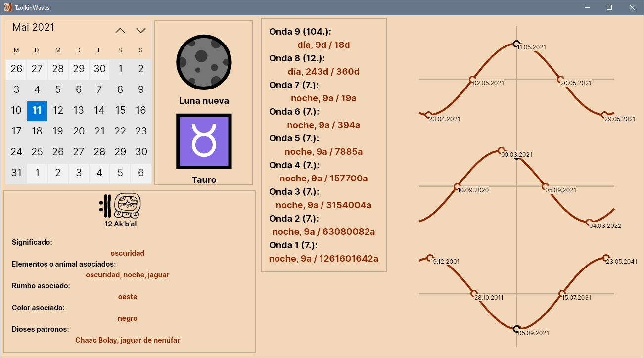The image size is (644, 358).
Task: Select date 31 in the calendar grid
Action: 16,173
